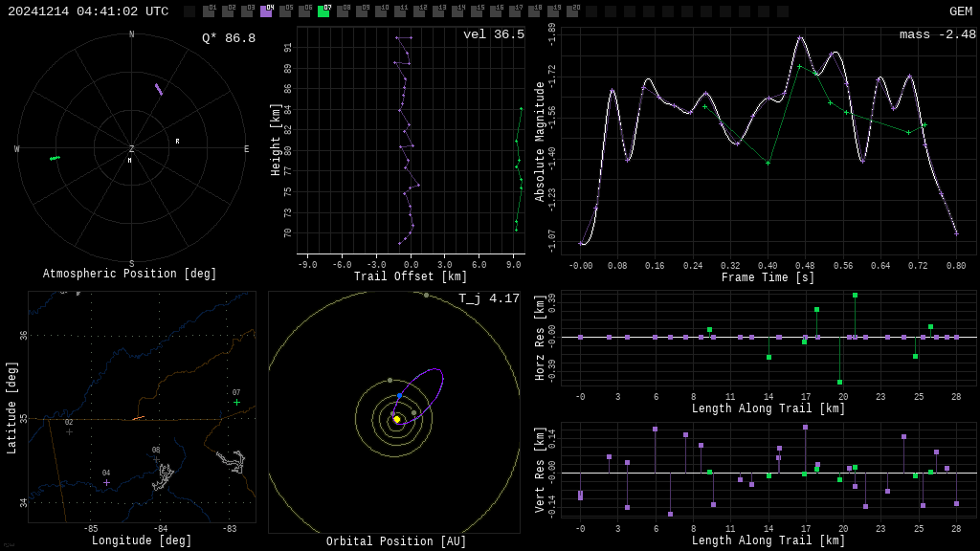The width and height of the screenshot is (980, 551).
Task: Click the UTC timestamp at top left
Action: (x=88, y=11)
